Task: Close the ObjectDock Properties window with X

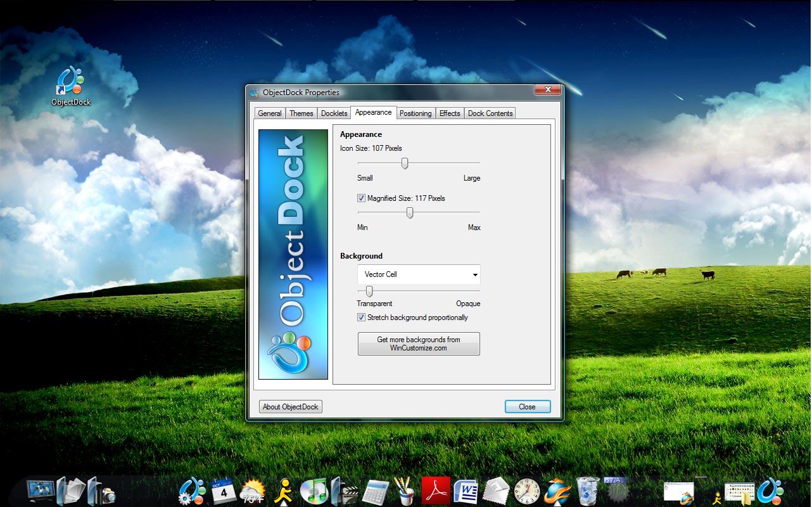Action: [x=547, y=90]
